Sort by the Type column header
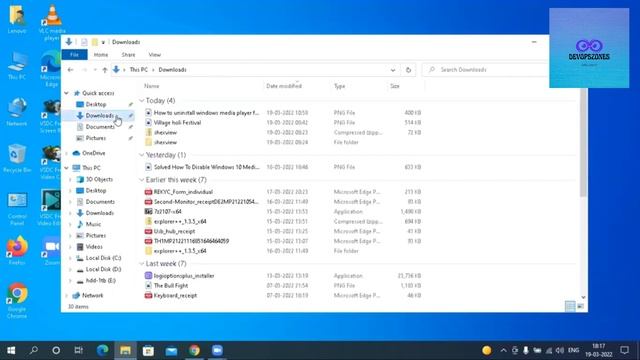 tap(340, 86)
